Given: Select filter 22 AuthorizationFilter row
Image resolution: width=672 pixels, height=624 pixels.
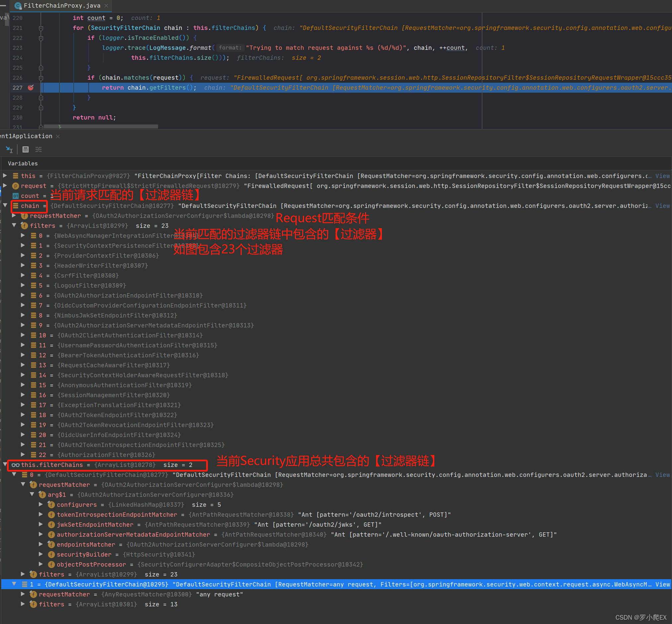Looking at the screenshot, I should (x=336, y=455).
